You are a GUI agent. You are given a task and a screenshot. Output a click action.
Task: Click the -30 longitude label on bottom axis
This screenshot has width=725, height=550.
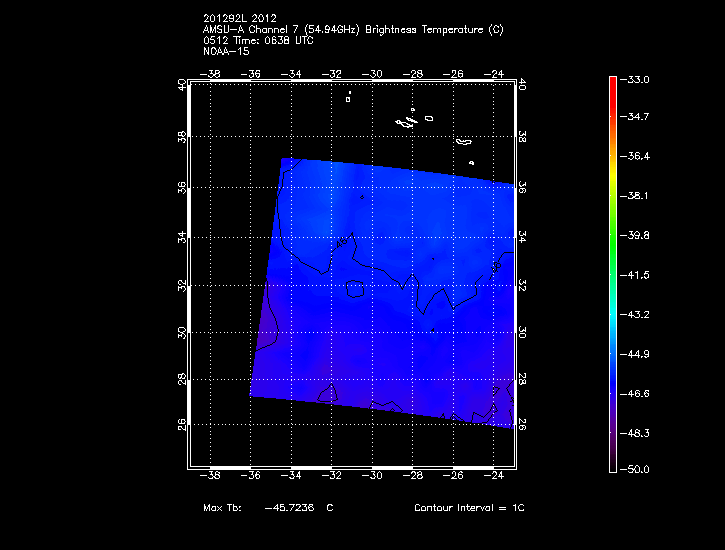(x=372, y=476)
